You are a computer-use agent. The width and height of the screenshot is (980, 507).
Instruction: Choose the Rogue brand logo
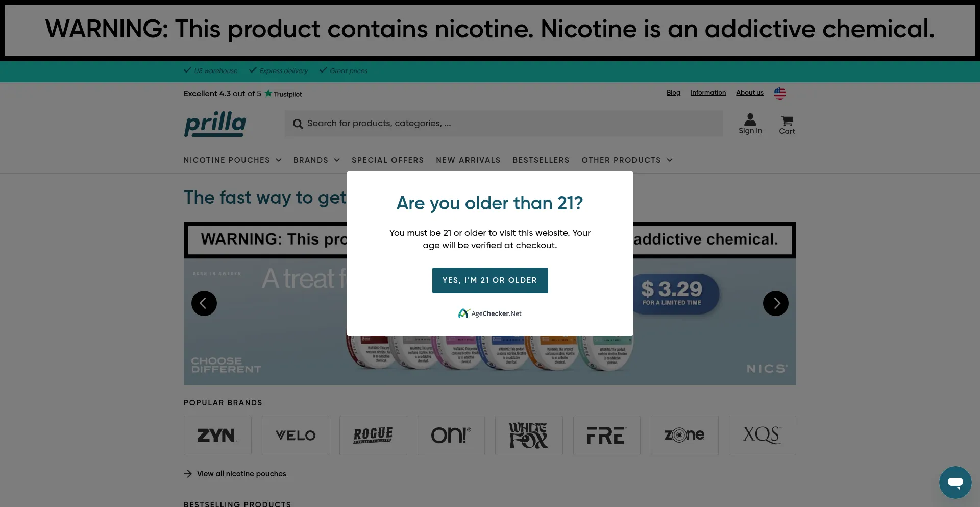tap(373, 436)
